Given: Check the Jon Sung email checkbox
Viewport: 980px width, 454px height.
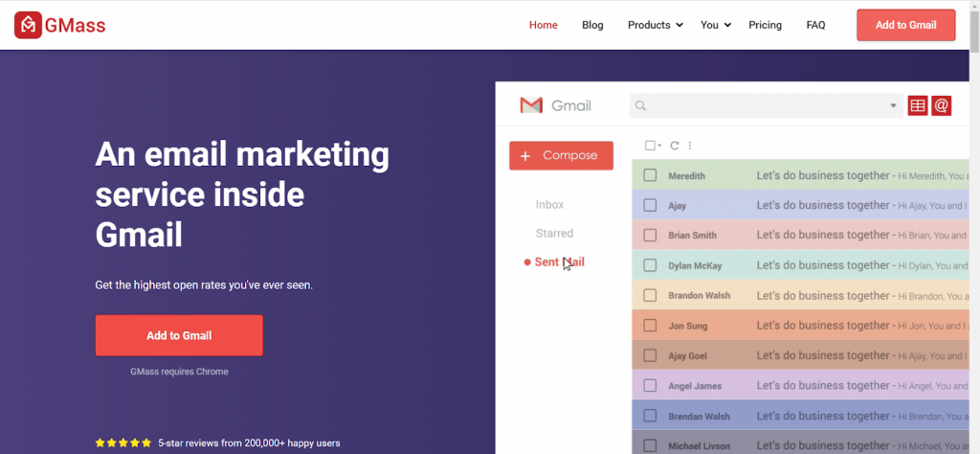Looking at the screenshot, I should [x=650, y=326].
